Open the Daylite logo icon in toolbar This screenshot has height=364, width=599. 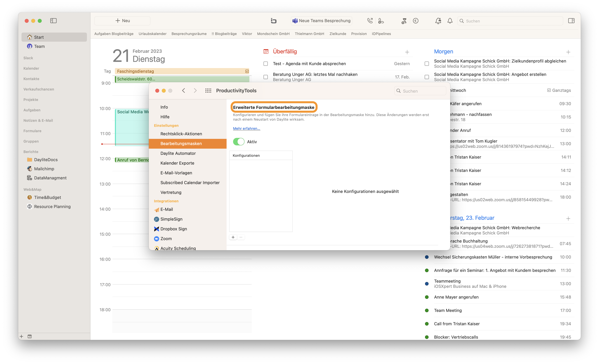pyautogui.click(x=273, y=21)
